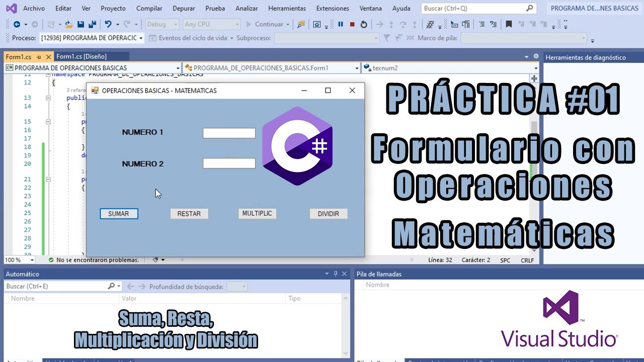Viewport: 644px width, 362px height.
Task: Click the save all icon
Action: click(92, 24)
